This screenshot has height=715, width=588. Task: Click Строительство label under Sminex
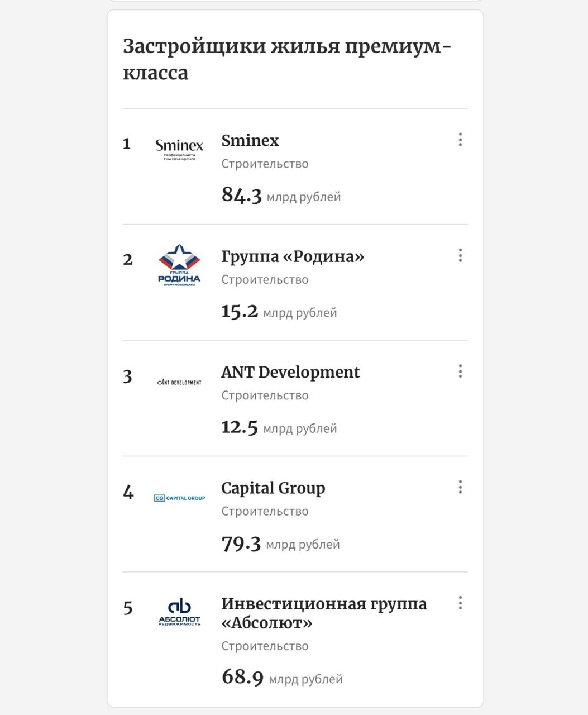(x=265, y=164)
